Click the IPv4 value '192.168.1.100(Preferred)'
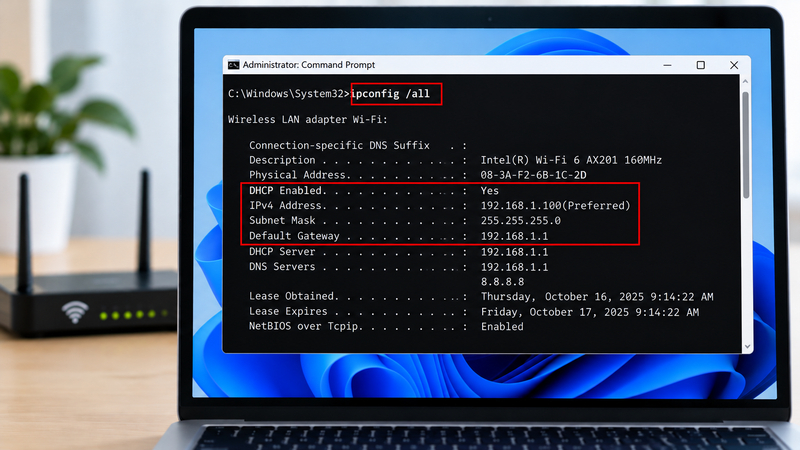The height and width of the screenshot is (450, 800). click(555, 206)
